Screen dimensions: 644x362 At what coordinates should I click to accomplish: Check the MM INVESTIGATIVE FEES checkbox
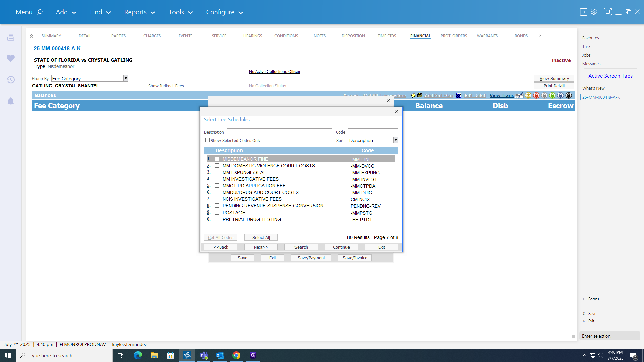(217, 179)
